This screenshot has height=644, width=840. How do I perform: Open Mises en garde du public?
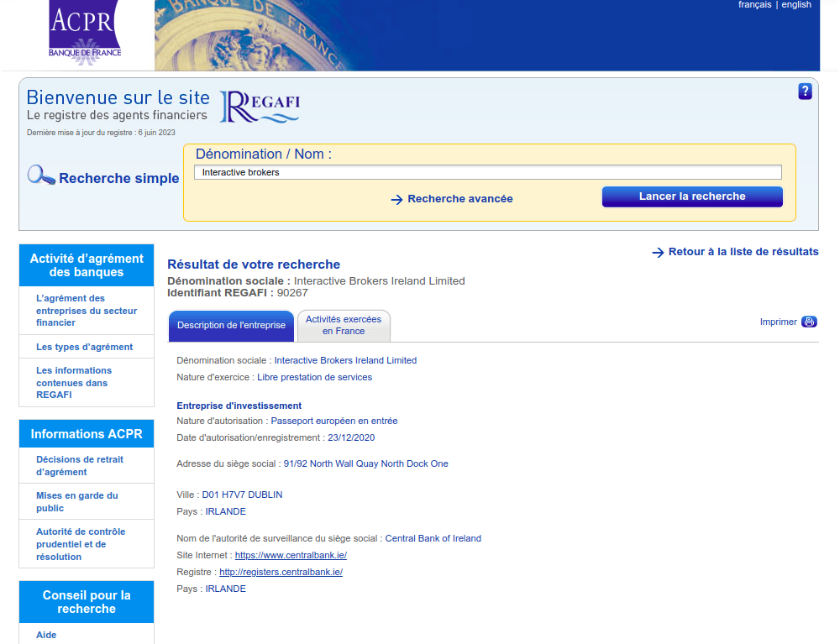tap(77, 501)
